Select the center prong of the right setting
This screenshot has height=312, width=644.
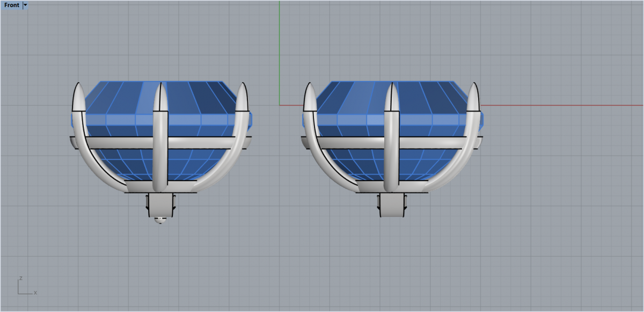(x=392, y=137)
